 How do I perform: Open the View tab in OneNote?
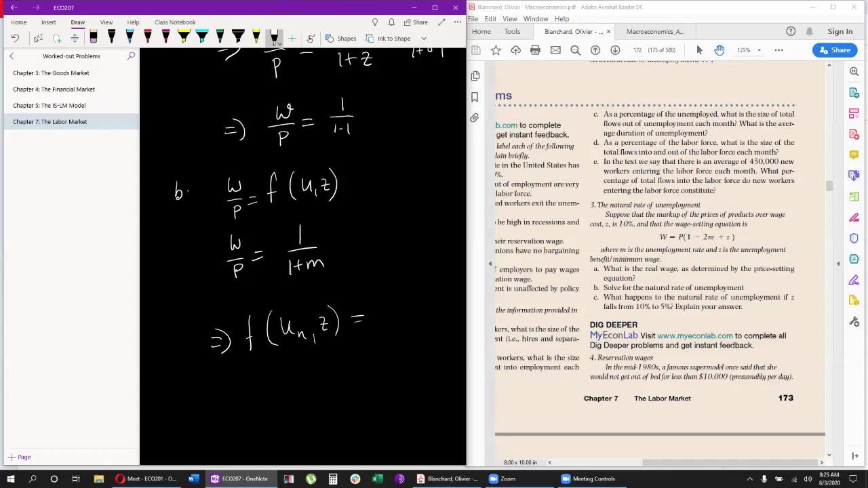106,22
